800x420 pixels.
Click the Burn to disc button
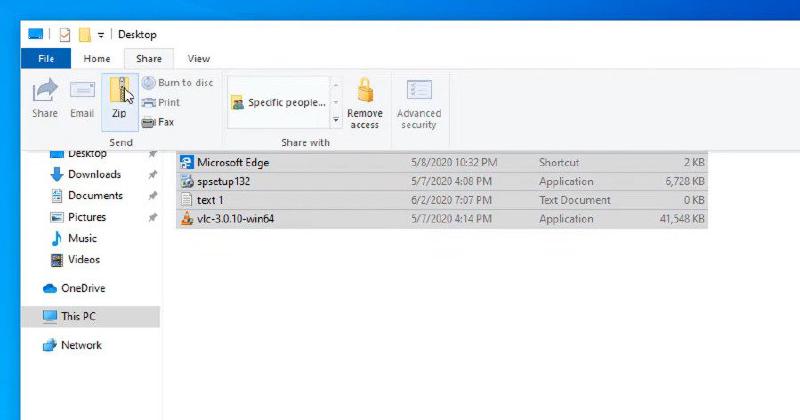click(x=177, y=83)
